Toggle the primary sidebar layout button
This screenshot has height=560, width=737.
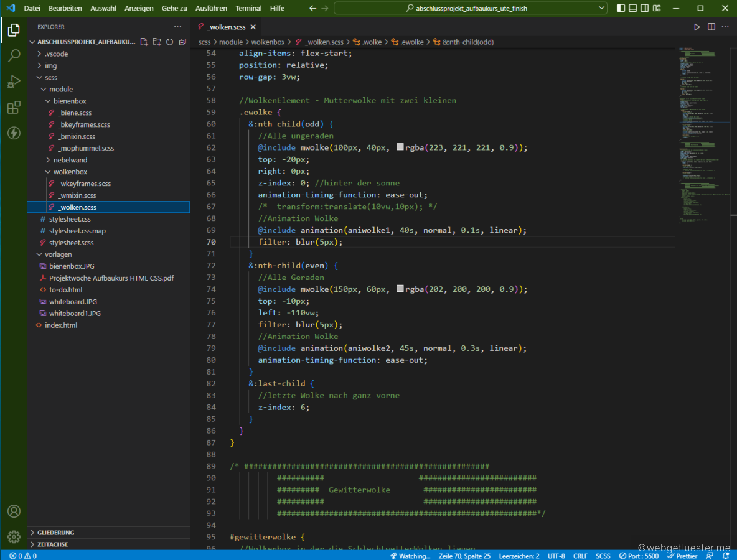pos(621,8)
